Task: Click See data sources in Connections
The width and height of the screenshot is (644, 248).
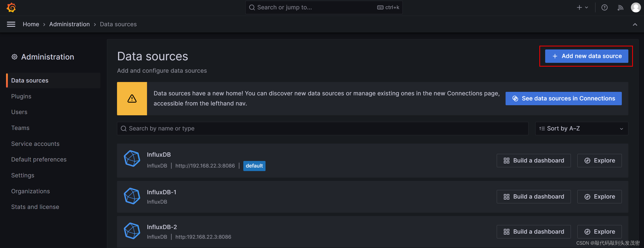Action: coord(564,98)
